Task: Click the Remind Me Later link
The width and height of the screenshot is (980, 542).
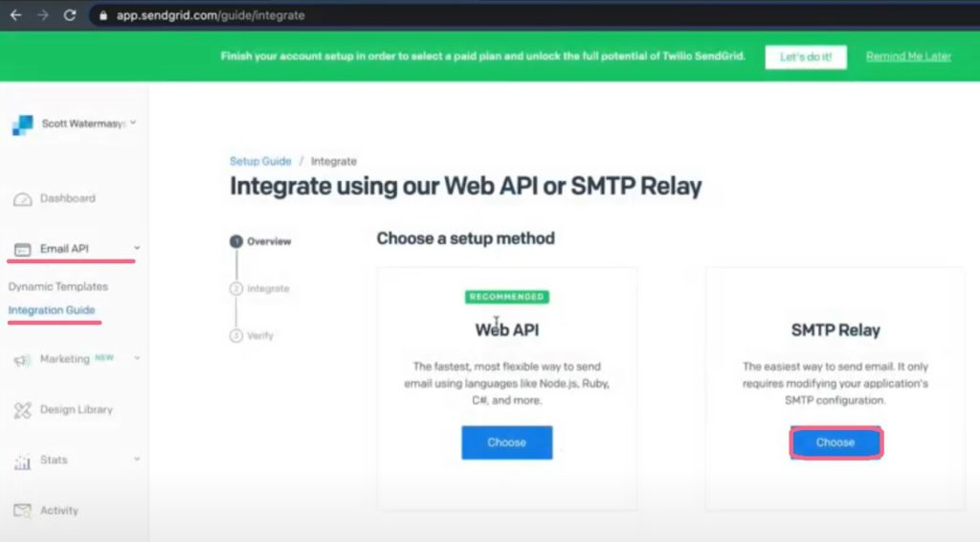Action: [x=908, y=56]
